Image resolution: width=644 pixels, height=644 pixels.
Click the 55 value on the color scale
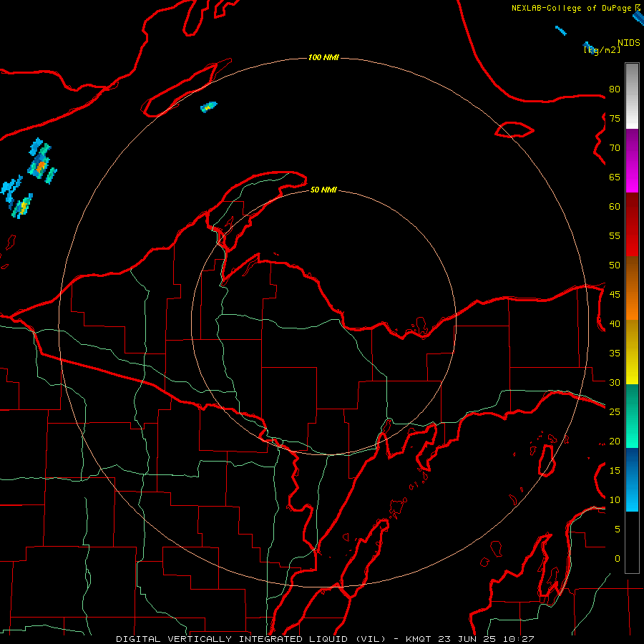615,235
